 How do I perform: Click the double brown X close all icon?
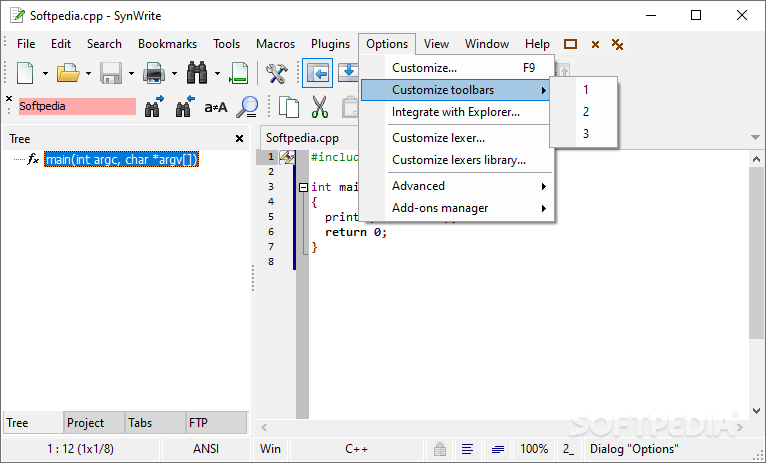tap(617, 44)
